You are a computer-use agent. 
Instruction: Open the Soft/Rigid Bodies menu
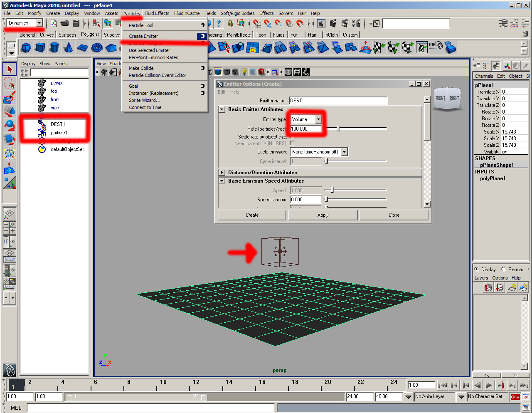coord(237,13)
